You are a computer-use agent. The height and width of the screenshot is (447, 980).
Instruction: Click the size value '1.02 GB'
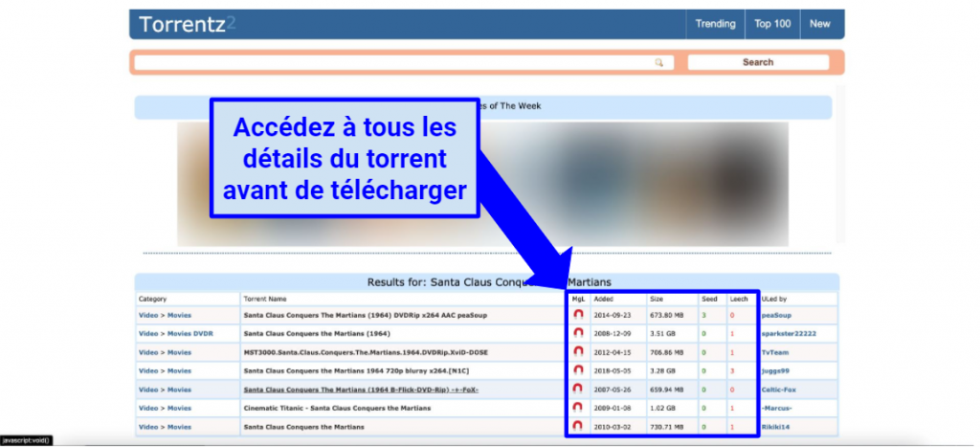pos(661,409)
